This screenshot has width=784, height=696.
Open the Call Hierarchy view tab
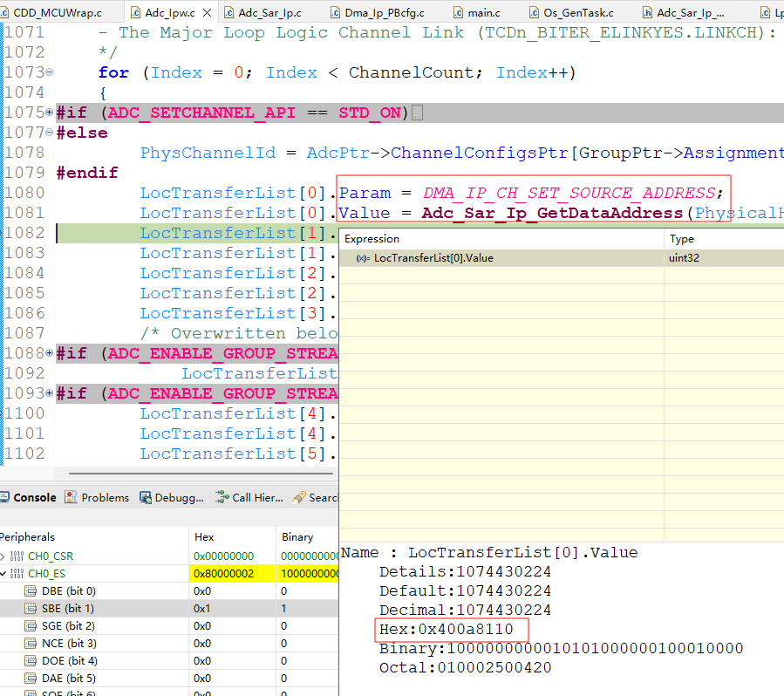pos(249,497)
